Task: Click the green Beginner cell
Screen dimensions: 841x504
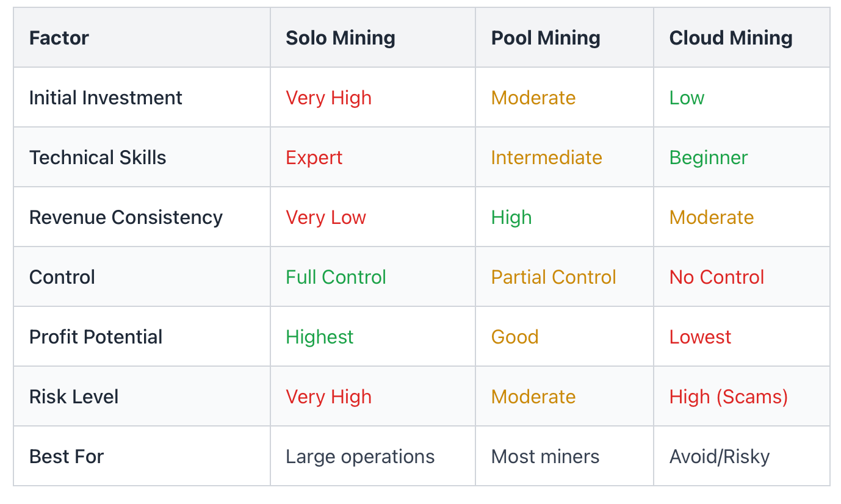Action: 708,157
